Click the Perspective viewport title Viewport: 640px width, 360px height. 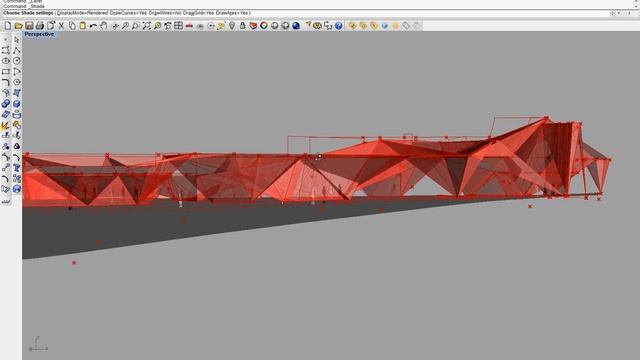coord(39,34)
